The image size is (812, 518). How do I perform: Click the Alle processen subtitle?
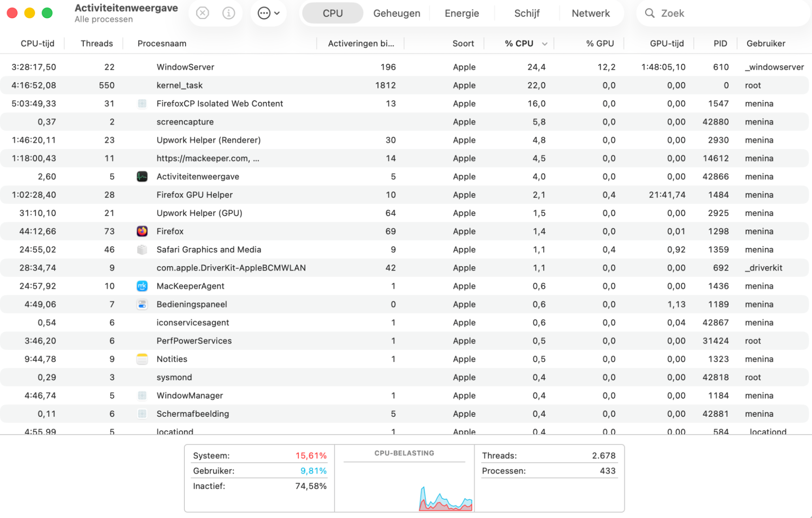104,19
